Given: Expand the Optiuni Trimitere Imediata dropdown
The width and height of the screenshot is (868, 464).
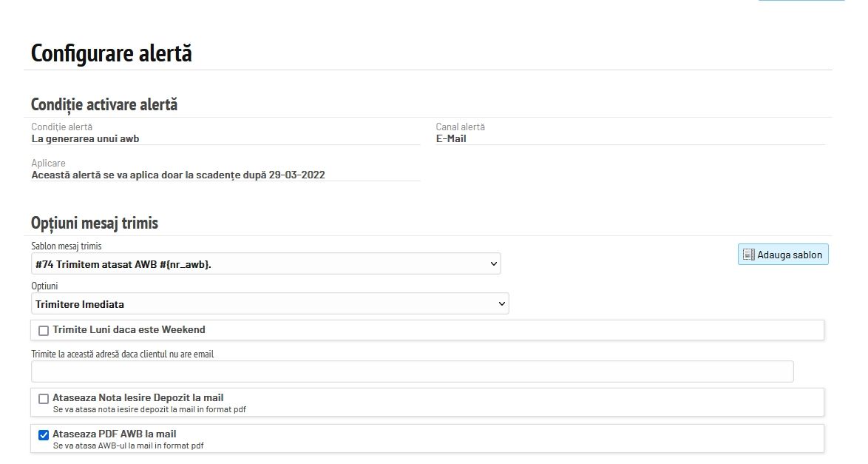Looking at the screenshot, I should [x=271, y=304].
